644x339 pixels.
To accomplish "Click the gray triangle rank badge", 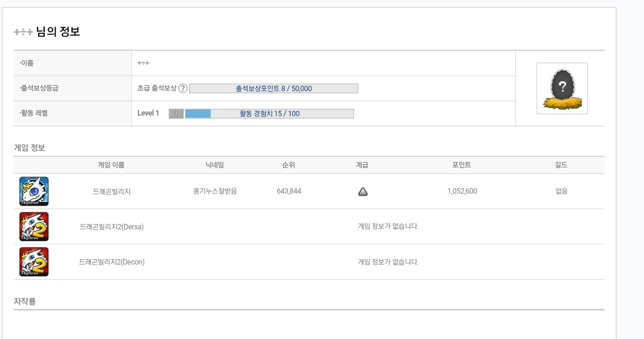I will [x=363, y=191].
